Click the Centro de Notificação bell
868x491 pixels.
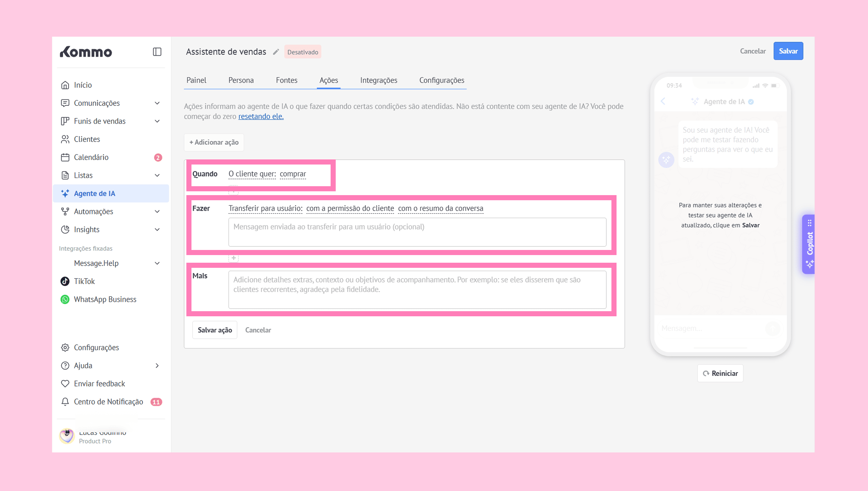coord(65,402)
